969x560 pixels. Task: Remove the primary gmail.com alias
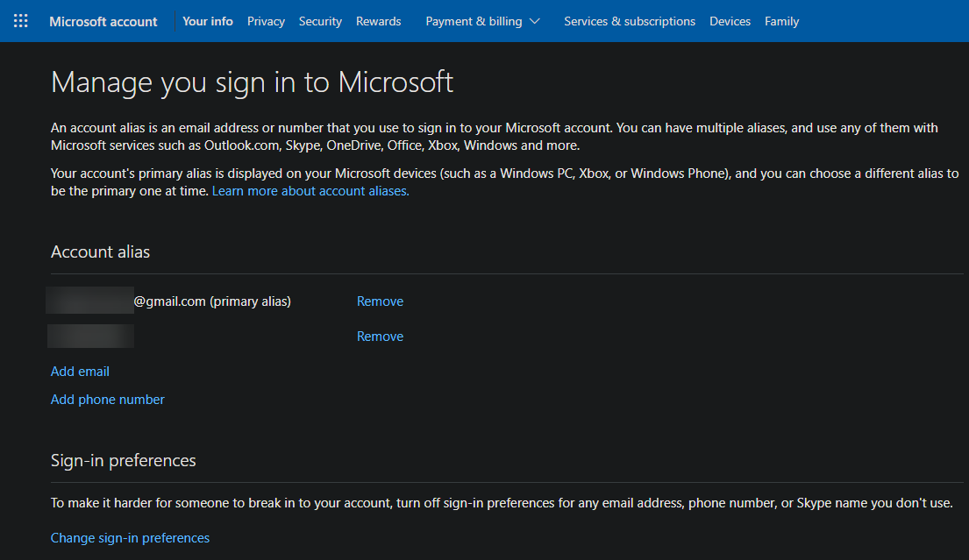click(380, 301)
